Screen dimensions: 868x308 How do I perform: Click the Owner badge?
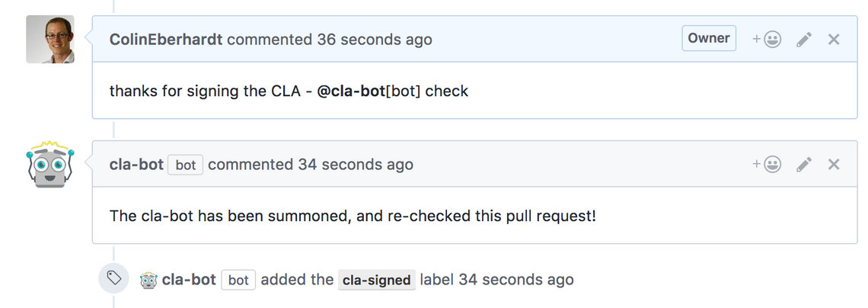coord(708,38)
